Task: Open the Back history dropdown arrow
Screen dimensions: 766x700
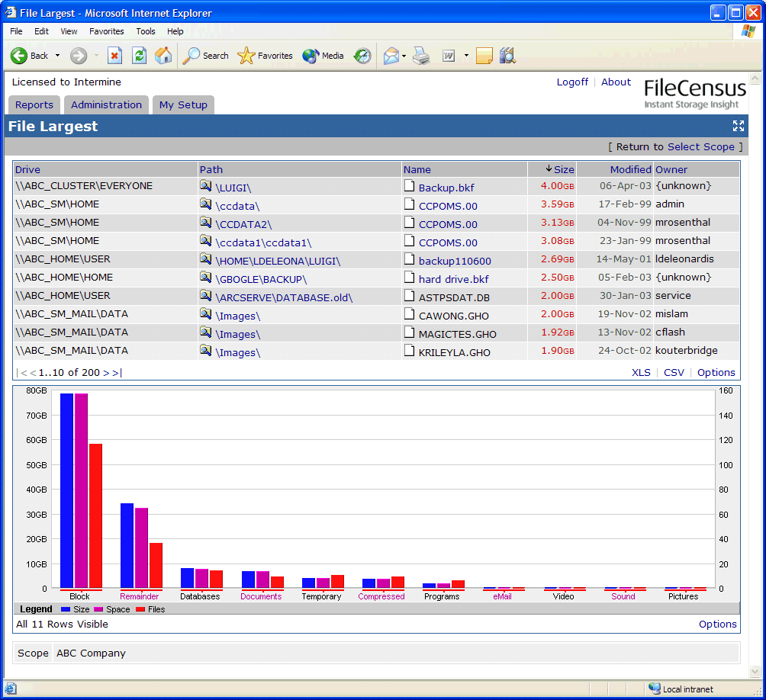Action: (58, 56)
